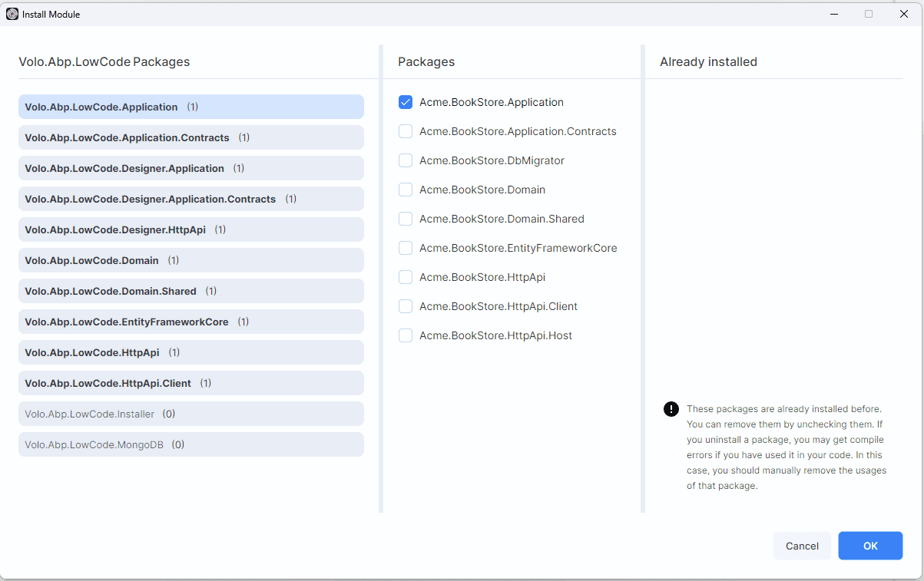This screenshot has width=924, height=581.
Task: Close the Install Module window
Action: click(903, 14)
